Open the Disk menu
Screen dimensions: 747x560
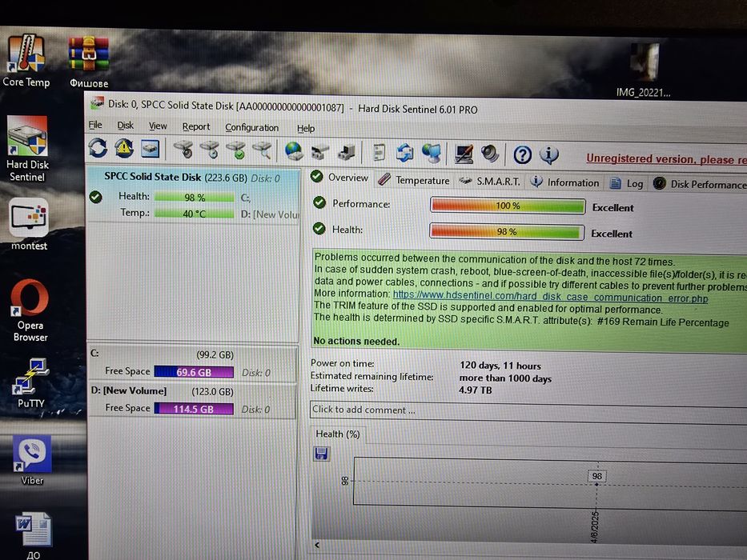pos(125,126)
